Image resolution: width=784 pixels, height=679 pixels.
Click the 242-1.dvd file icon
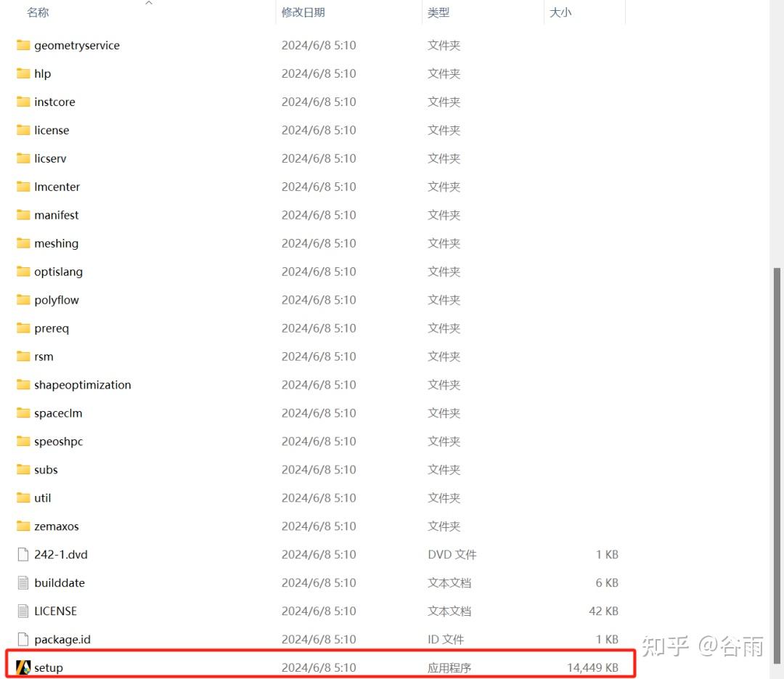(x=23, y=554)
